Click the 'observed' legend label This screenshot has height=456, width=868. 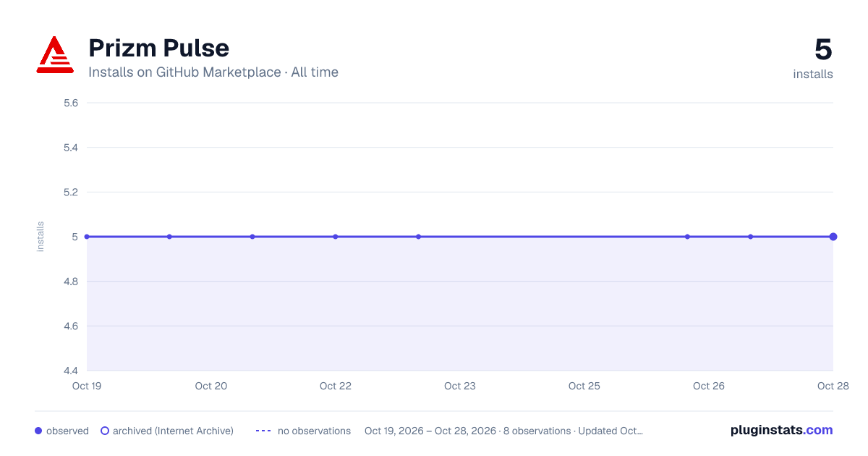(x=67, y=431)
